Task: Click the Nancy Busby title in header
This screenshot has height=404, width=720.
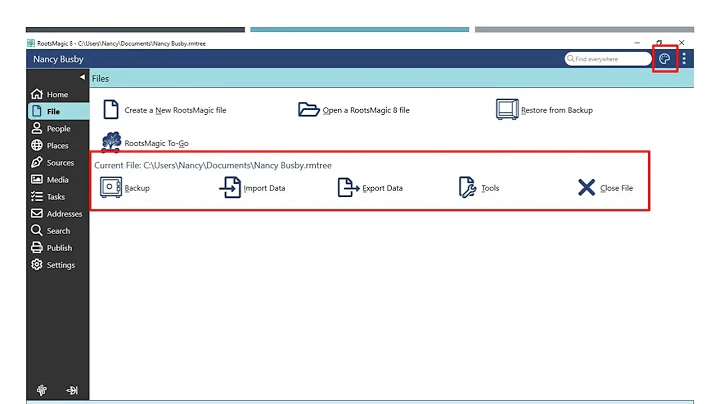Action: click(58, 59)
